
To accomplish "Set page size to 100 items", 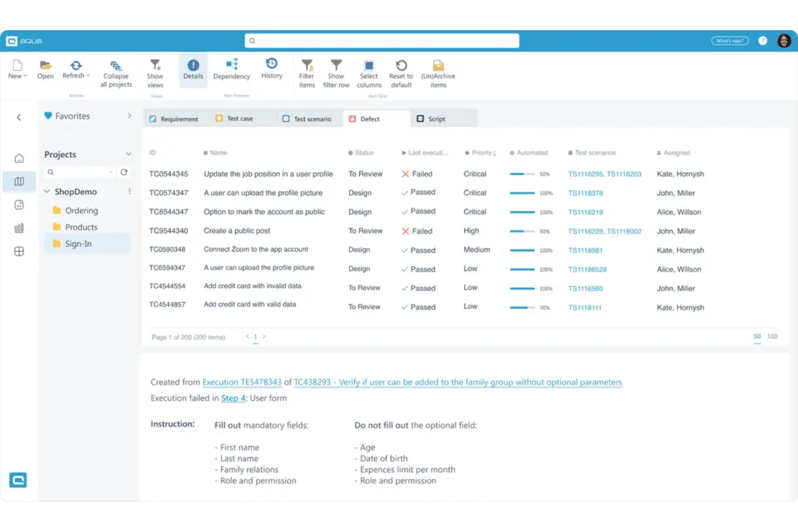I will (772, 336).
